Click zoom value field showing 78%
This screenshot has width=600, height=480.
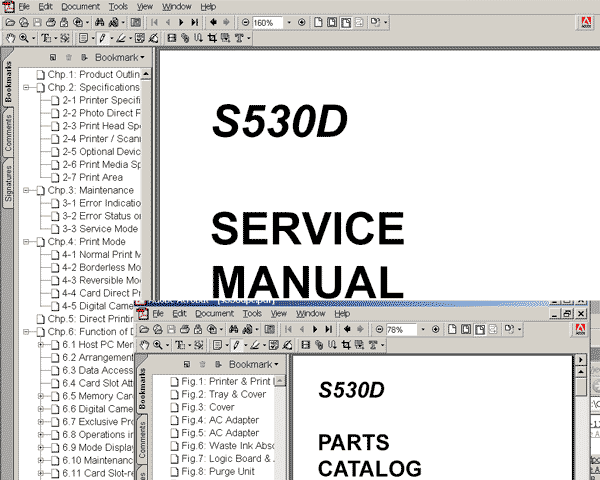tap(401, 330)
